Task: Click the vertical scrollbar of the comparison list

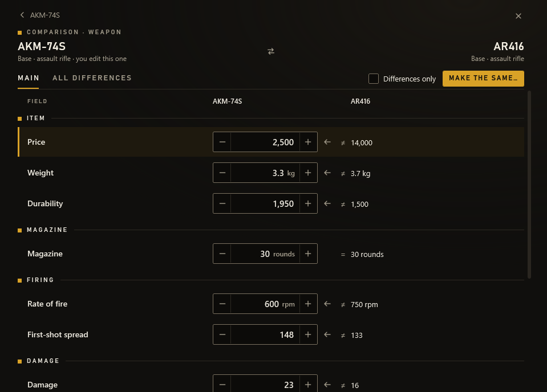Action: point(529,185)
